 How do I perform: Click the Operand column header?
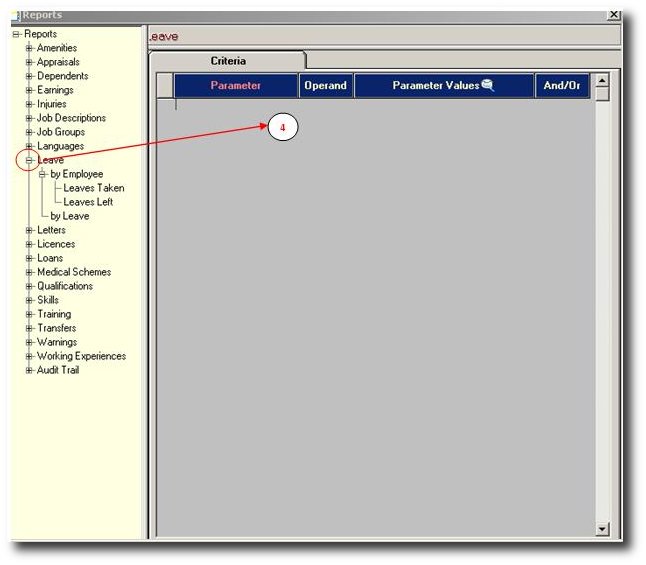[x=325, y=86]
